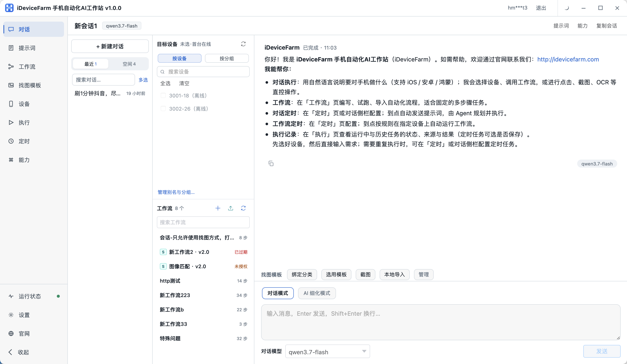Switch device view to 按设备
This screenshot has height=364, width=627.
click(x=179, y=58)
